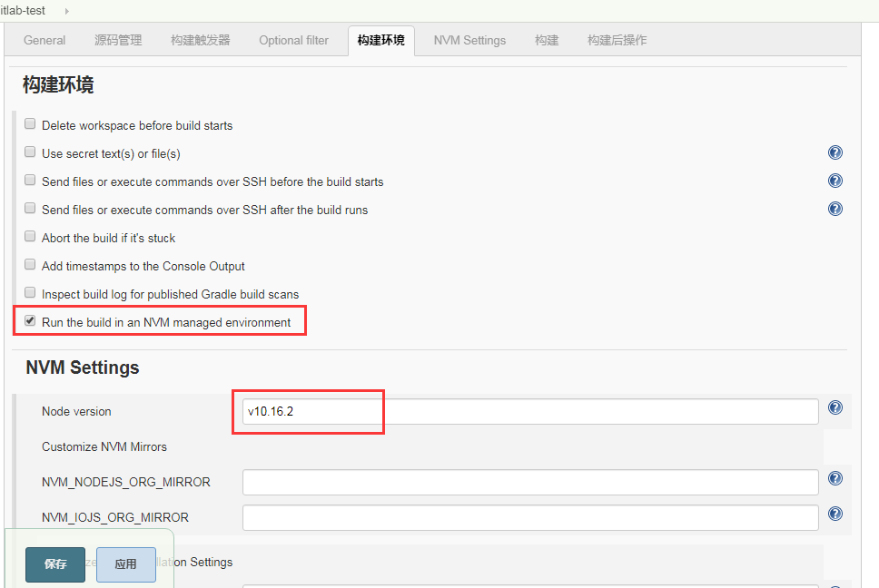Enable Add timestamps to the Console Output

click(x=30, y=264)
